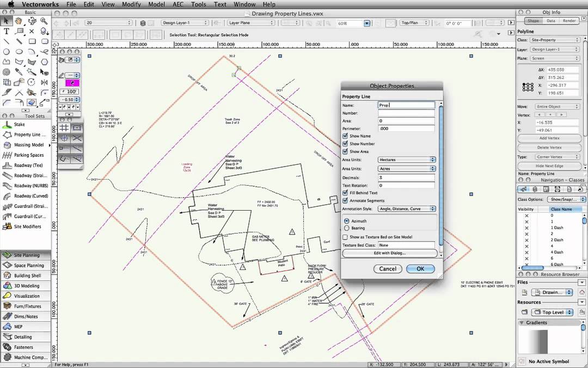
Task: Change Area Units from Hectares
Action: pos(405,160)
